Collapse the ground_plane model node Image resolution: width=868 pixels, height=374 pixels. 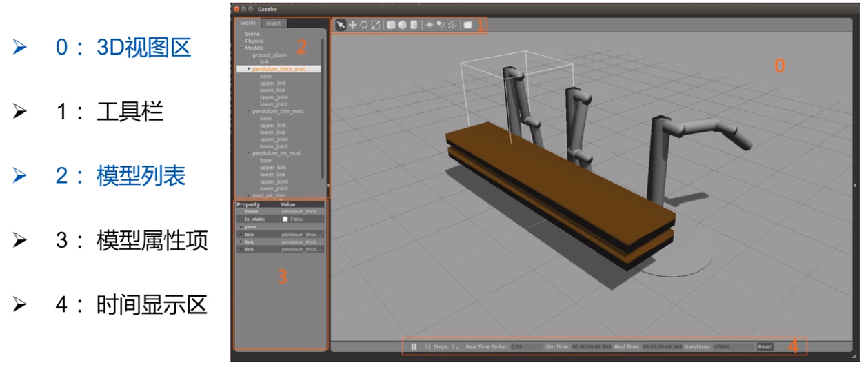click(249, 55)
